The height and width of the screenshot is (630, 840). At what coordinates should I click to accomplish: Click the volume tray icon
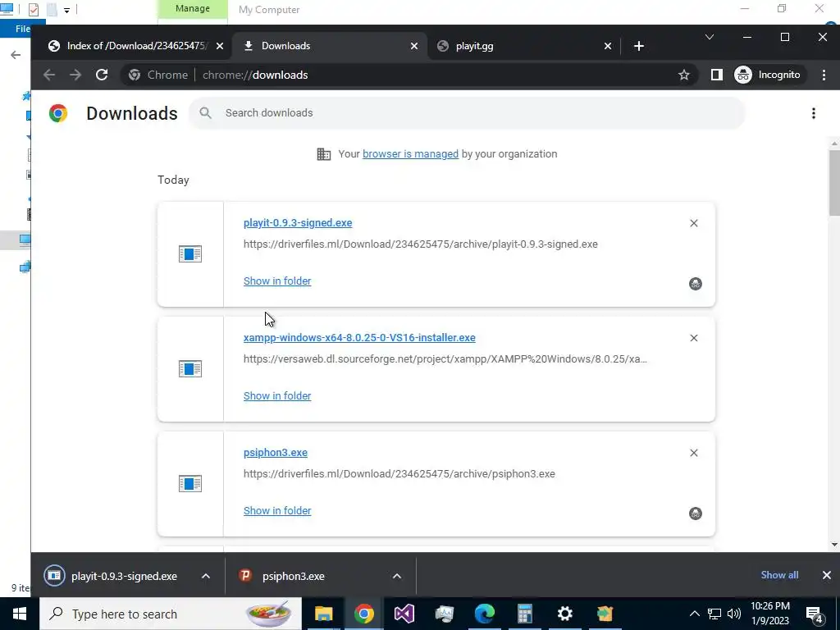pyautogui.click(x=734, y=614)
